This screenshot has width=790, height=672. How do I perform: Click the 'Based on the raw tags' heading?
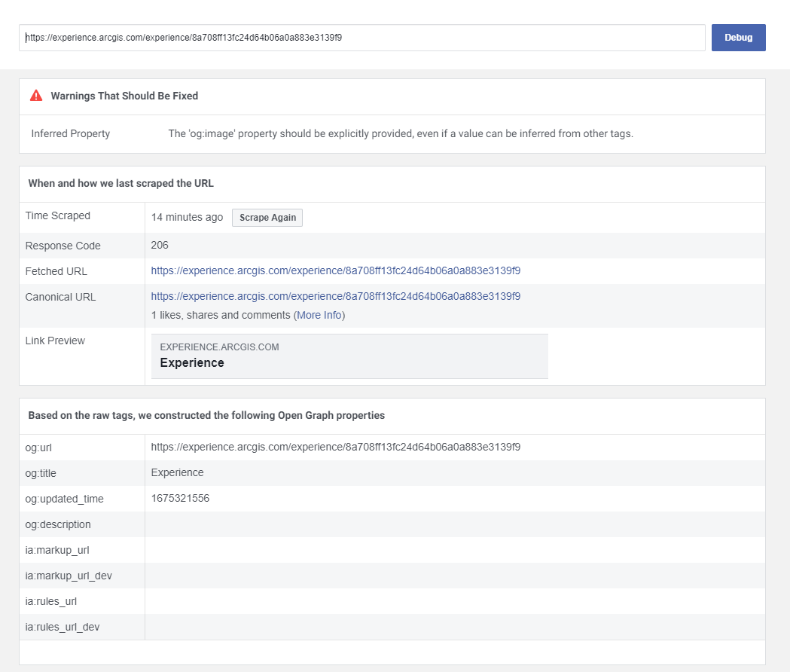coord(206,415)
